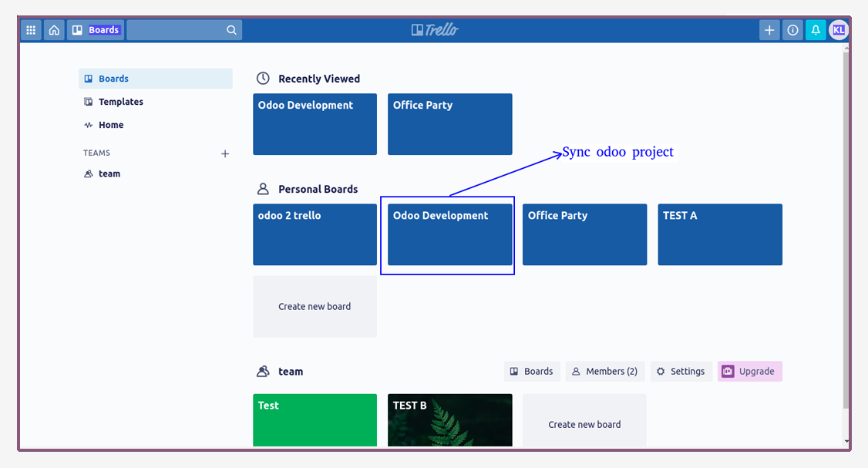The image size is (868, 468).
Task: Open notifications bell icon
Action: coord(816,30)
